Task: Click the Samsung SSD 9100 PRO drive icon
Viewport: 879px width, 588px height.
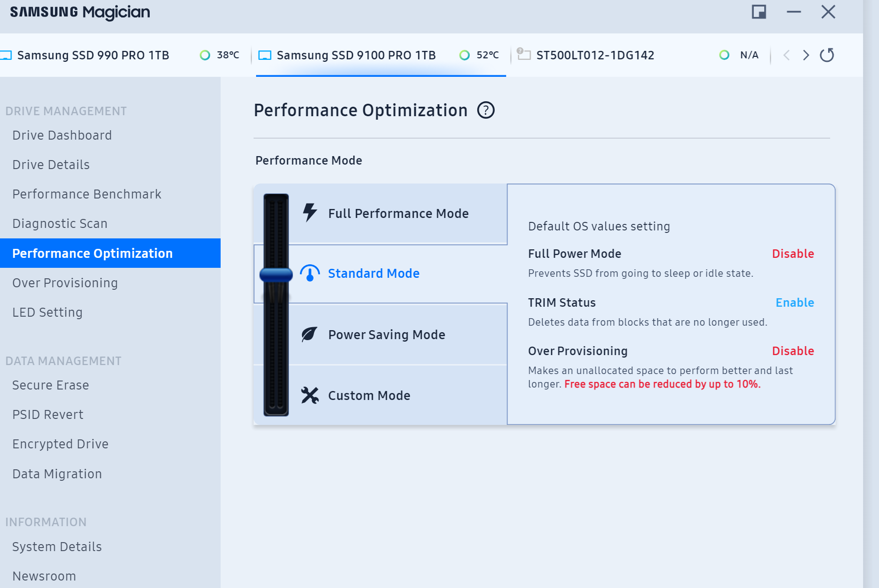Action: [265, 55]
